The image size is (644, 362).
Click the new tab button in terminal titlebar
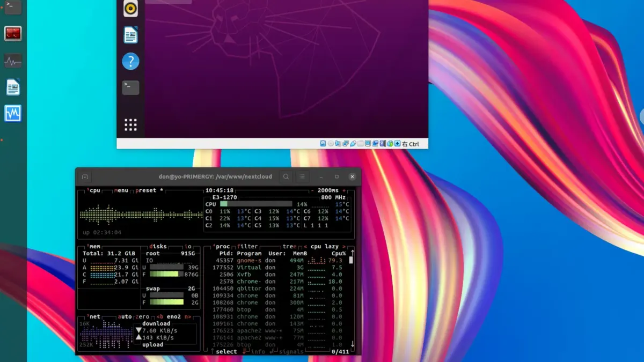pyautogui.click(x=85, y=176)
